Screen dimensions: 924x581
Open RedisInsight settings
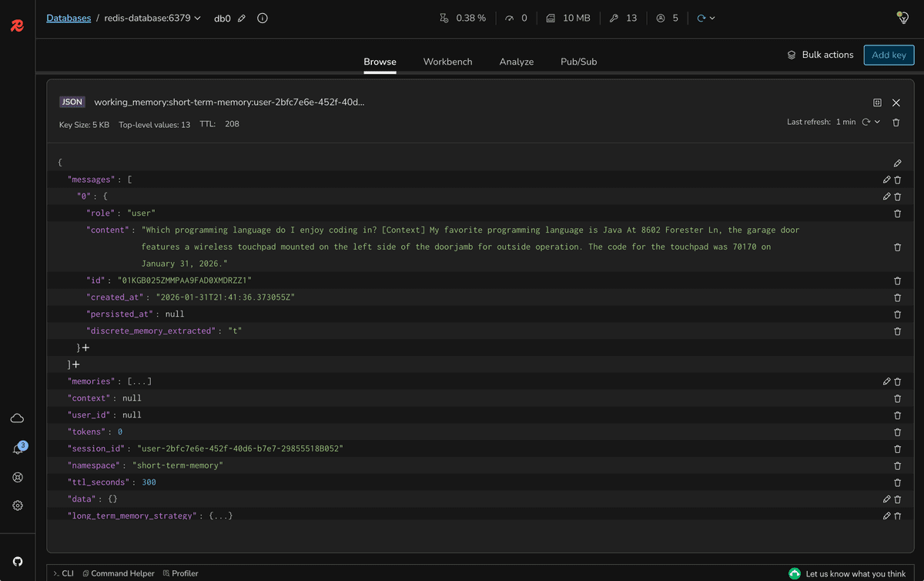17,505
